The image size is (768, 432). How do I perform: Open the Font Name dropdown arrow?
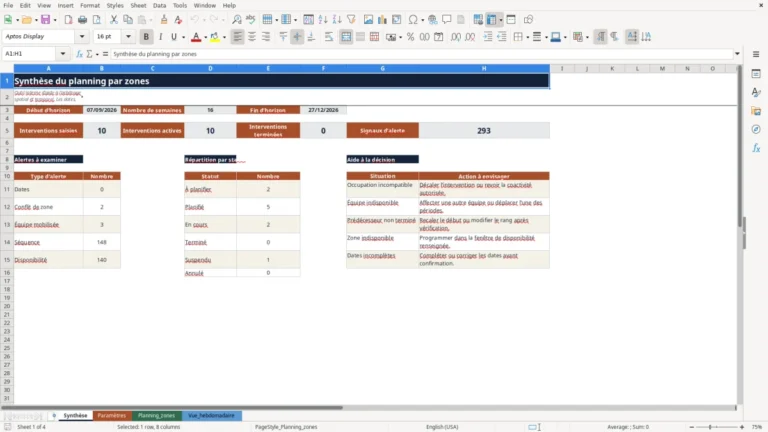pyautogui.click(x=82, y=36)
